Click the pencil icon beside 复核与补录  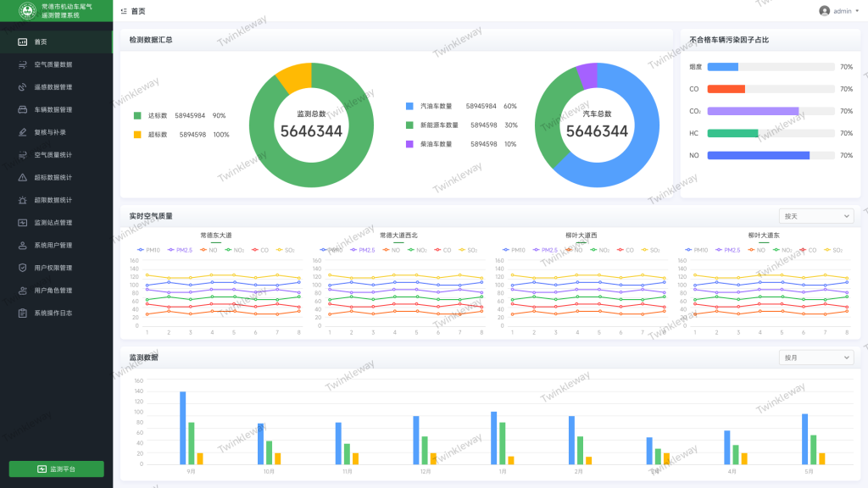[x=23, y=132]
